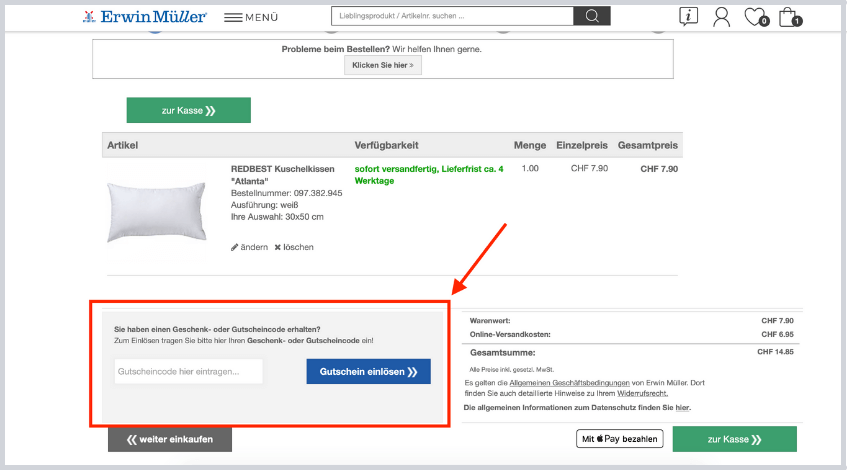Open the shopping bag cart icon
This screenshot has height=470, width=847.
tap(790, 17)
